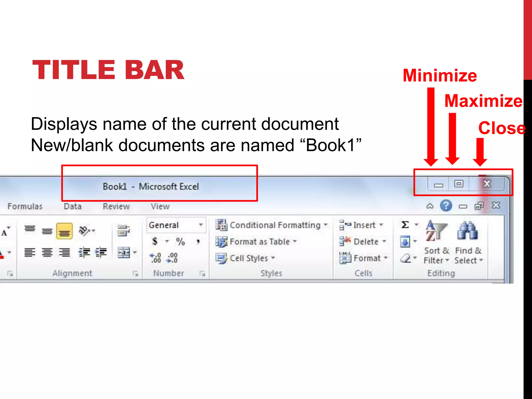Expand Conditional Formatting dropdown
532x399 pixels.
pyautogui.click(x=325, y=225)
